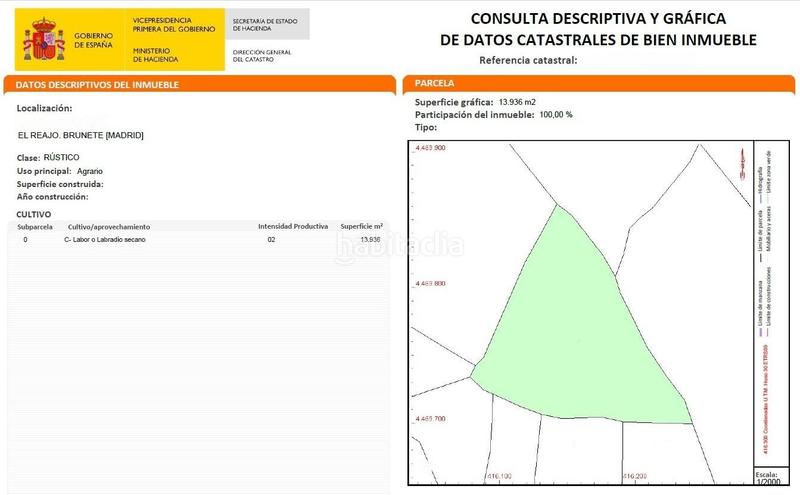This screenshot has width=800, height=495.
Task: Click the CONSULTA DESCRIPTIVA Y GRÁFICA title line
Action: 598,18
